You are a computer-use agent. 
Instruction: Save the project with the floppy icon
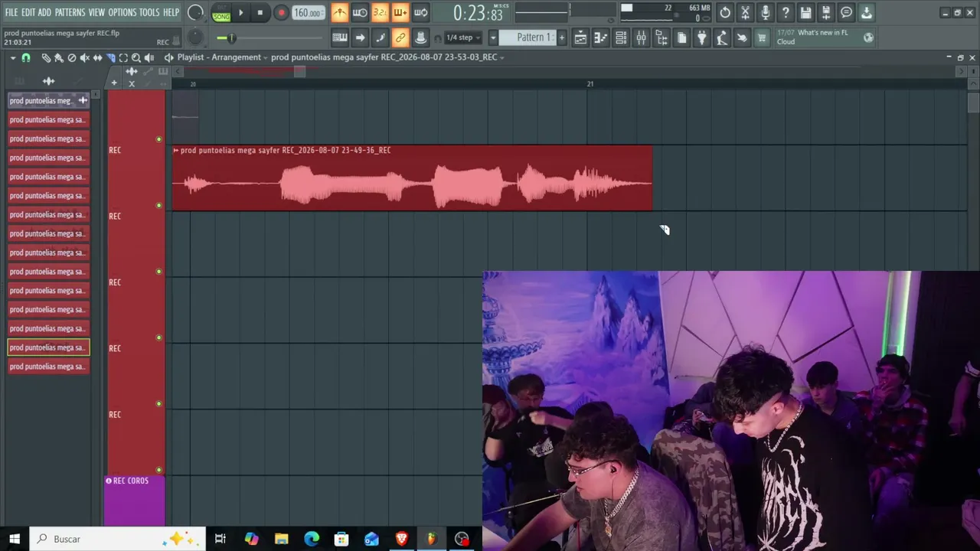805,13
